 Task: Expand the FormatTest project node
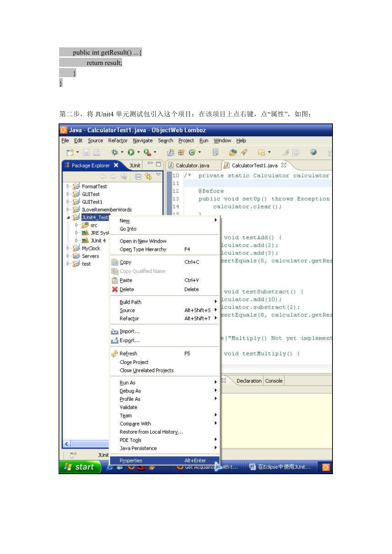[x=69, y=186]
